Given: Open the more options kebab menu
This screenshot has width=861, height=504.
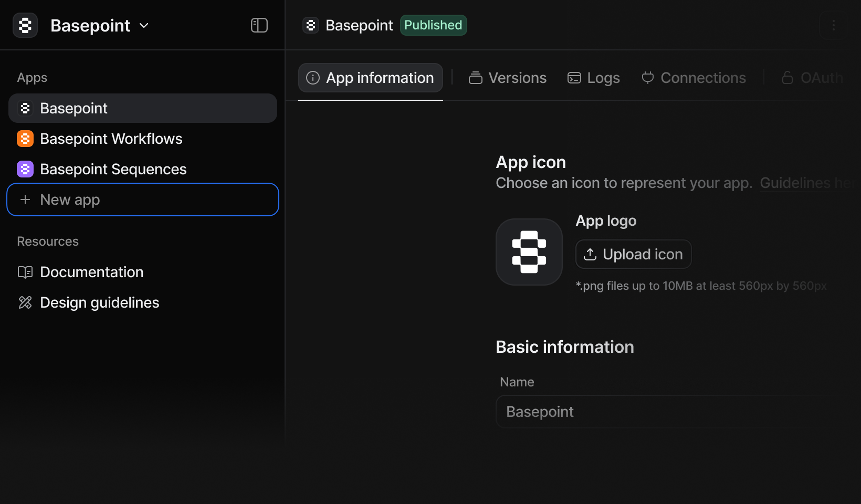Looking at the screenshot, I should [833, 25].
